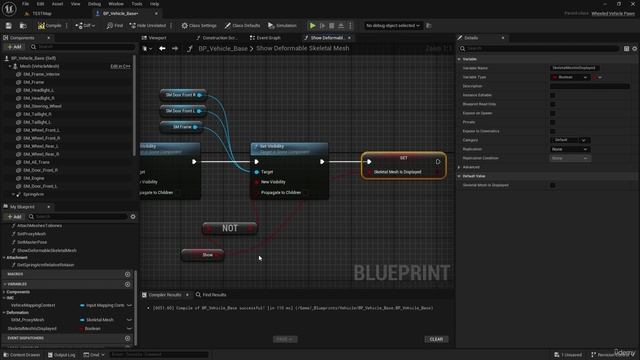640x360 pixels.
Task: Add new event dispatcher with plus icon
Action: tap(127, 338)
